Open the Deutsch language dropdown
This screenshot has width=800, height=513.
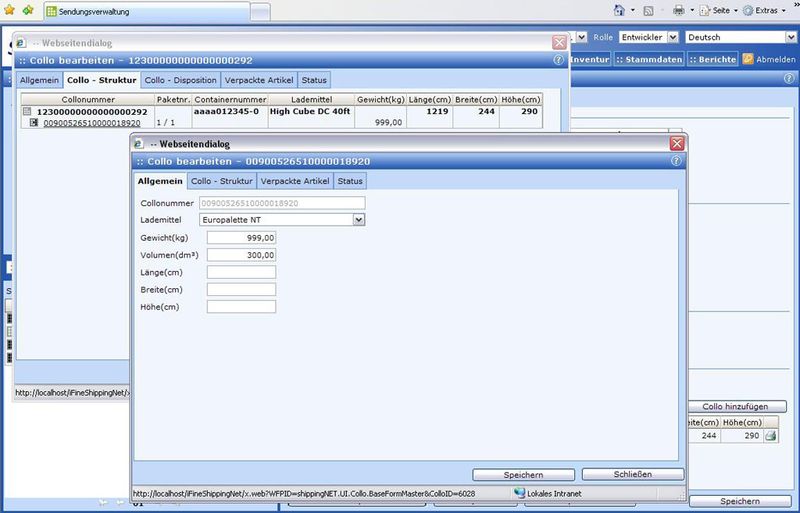[x=789, y=37]
